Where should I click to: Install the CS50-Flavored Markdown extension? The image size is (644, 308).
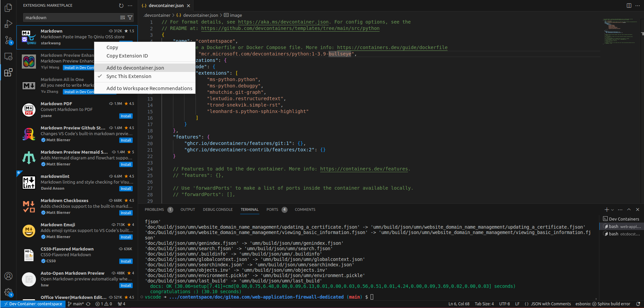pyautogui.click(x=126, y=261)
